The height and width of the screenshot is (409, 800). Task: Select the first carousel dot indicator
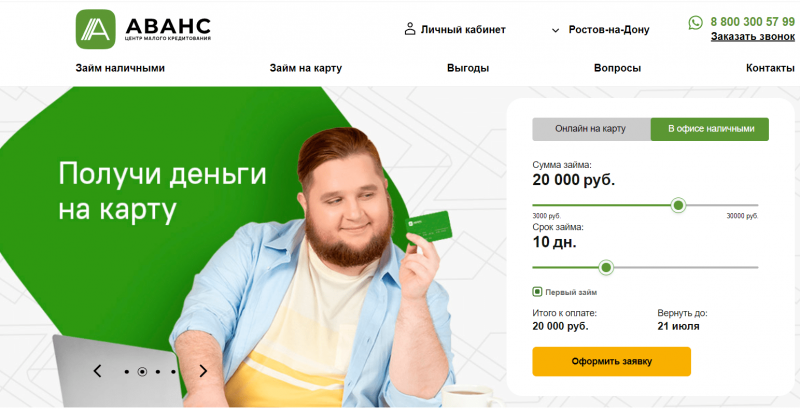click(127, 372)
